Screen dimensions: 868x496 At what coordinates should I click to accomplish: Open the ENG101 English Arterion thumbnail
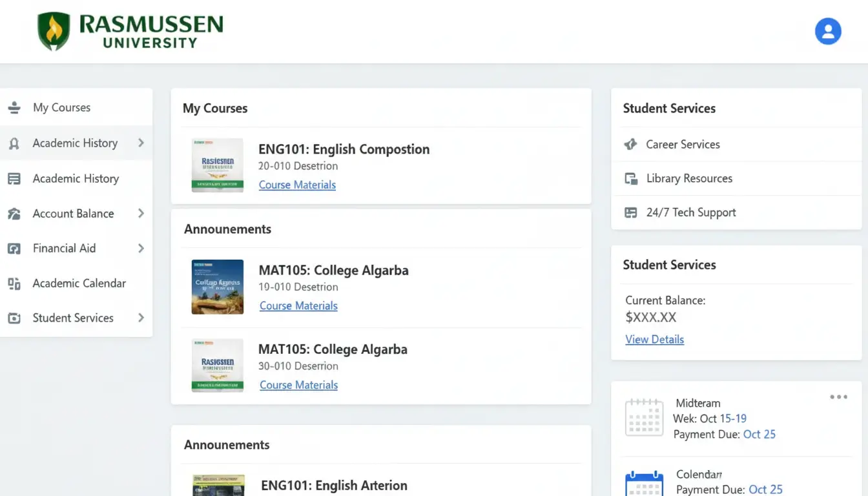coord(219,486)
